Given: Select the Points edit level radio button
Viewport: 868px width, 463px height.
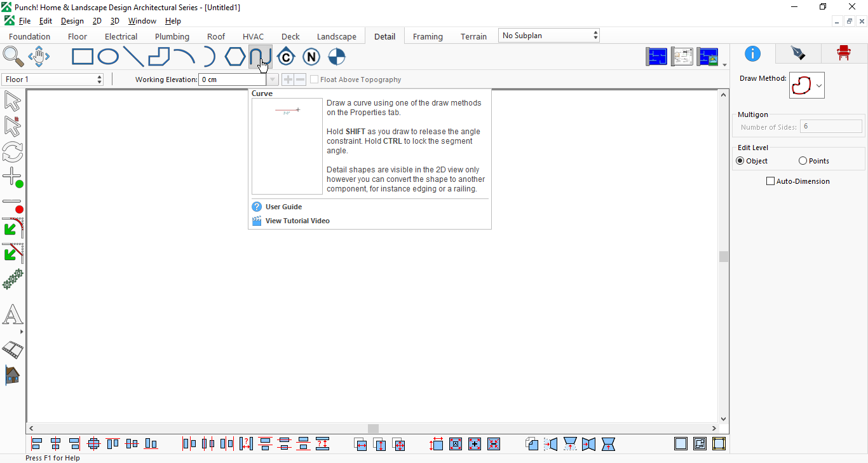Looking at the screenshot, I should point(803,161).
